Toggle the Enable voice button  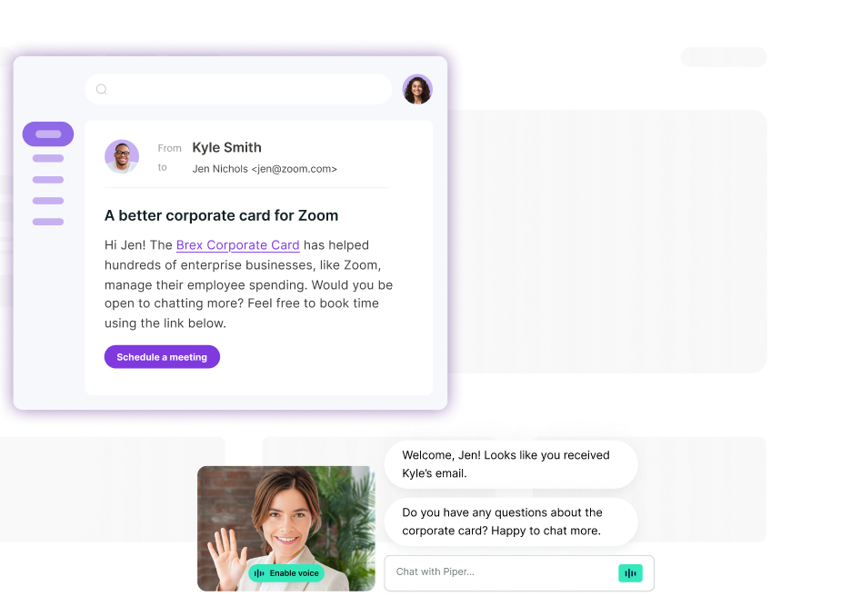(x=286, y=573)
